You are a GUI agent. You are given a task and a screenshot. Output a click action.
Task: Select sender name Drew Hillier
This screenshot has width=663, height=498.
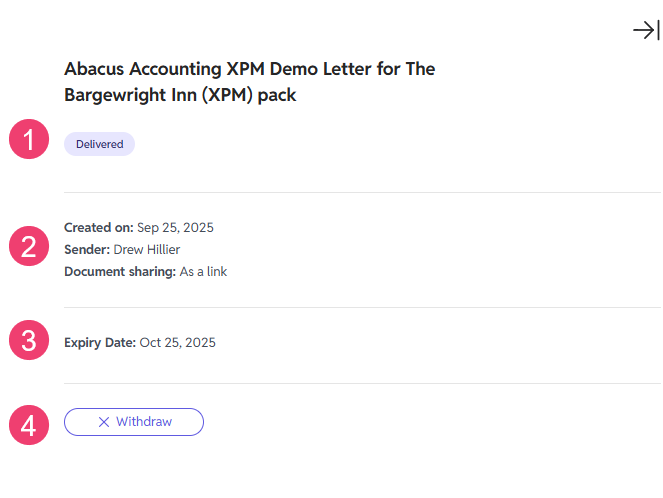click(147, 249)
